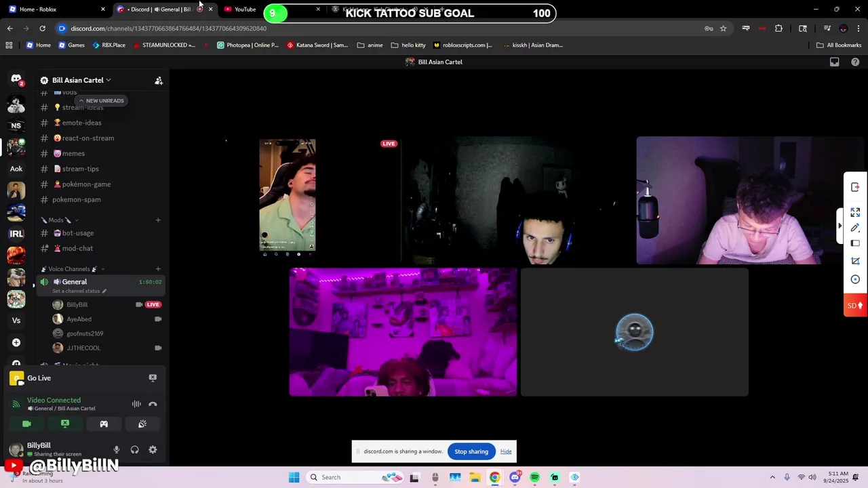The width and height of the screenshot is (868, 488).
Task: Open voice noise suppression waveform icon
Action: pyautogui.click(x=136, y=404)
